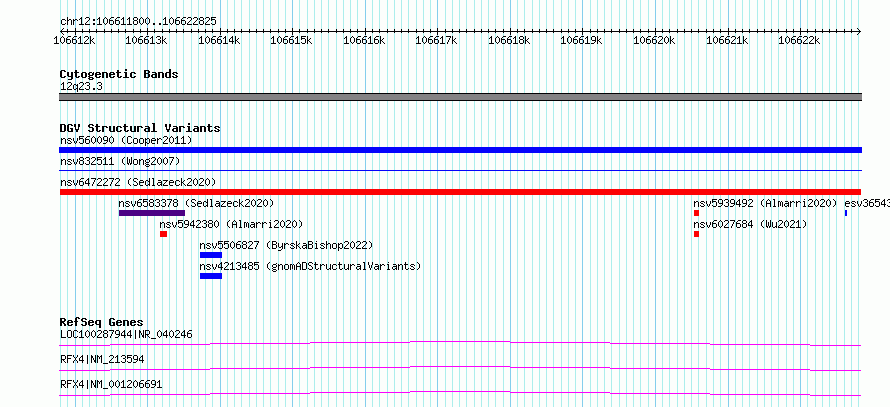Click the nsv560090 (Cooper2011) blue variant bar
Screen dimensions: 890x407
pyautogui.click(x=460, y=150)
